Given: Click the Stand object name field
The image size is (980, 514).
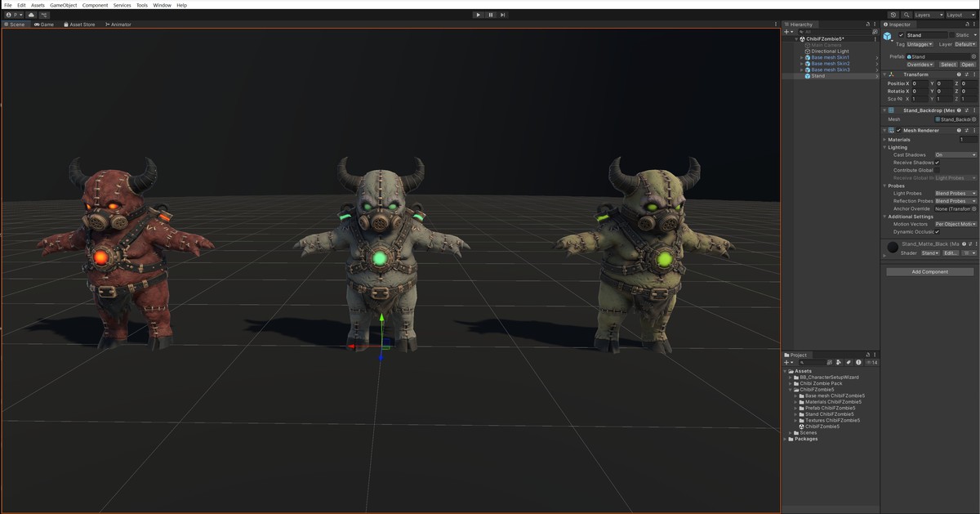Looking at the screenshot, I should pyautogui.click(x=927, y=35).
